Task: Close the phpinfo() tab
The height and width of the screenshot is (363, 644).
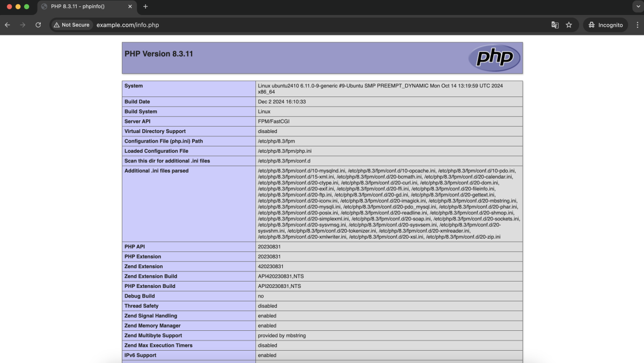Action: click(x=130, y=6)
